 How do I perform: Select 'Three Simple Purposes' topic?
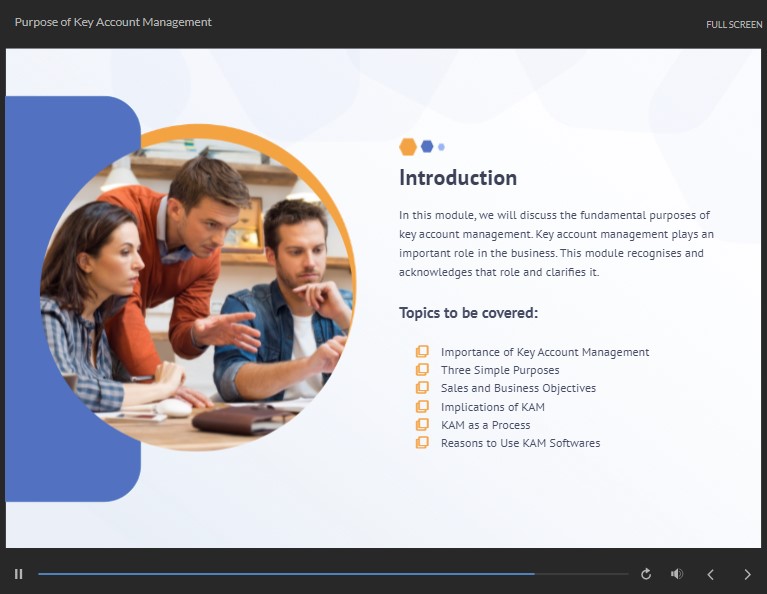point(500,370)
